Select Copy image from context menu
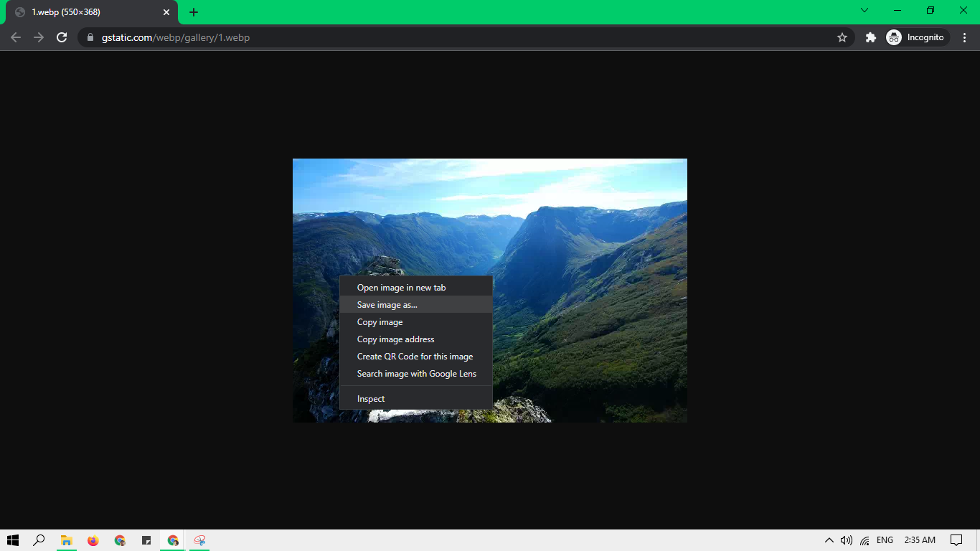Viewport: 980px width, 551px height. tap(416, 322)
